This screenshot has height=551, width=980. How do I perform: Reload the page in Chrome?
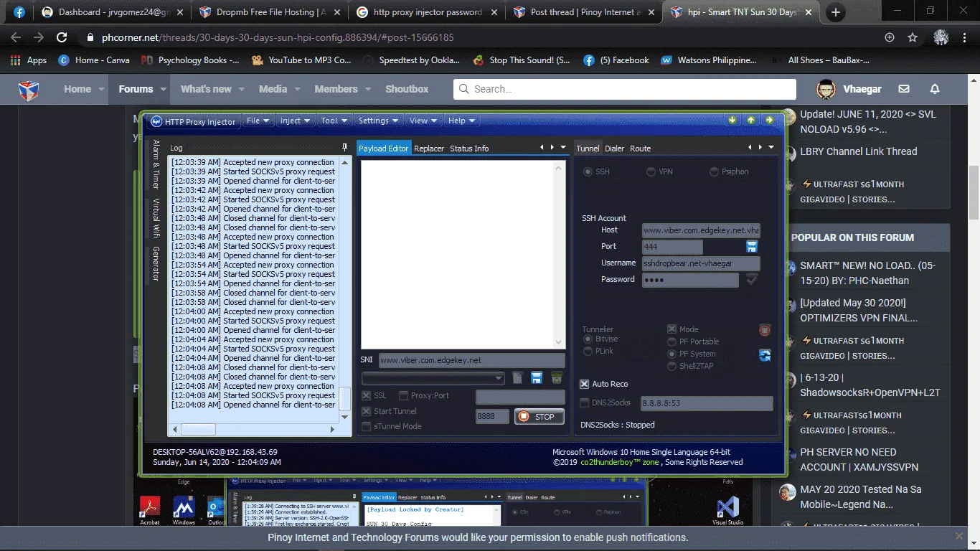(x=62, y=37)
